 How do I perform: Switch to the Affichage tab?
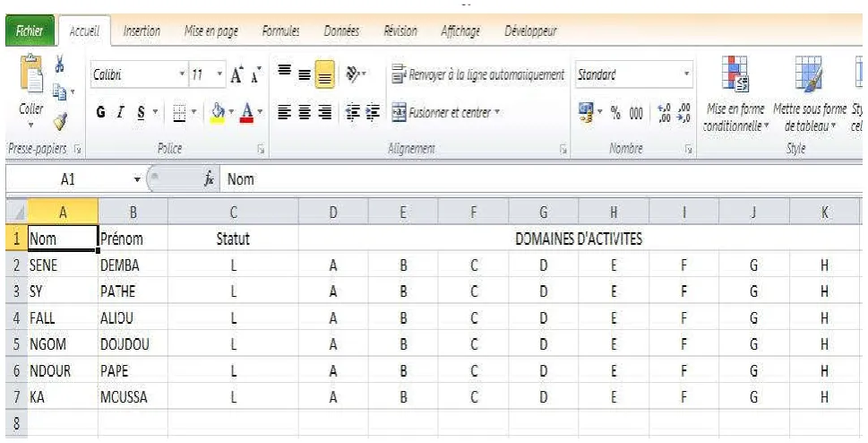[460, 31]
